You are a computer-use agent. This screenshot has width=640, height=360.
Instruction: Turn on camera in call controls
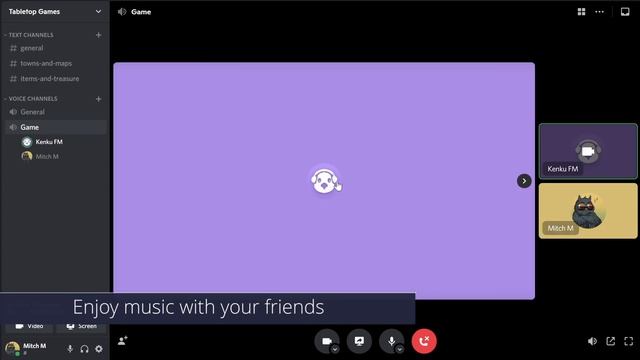326,341
